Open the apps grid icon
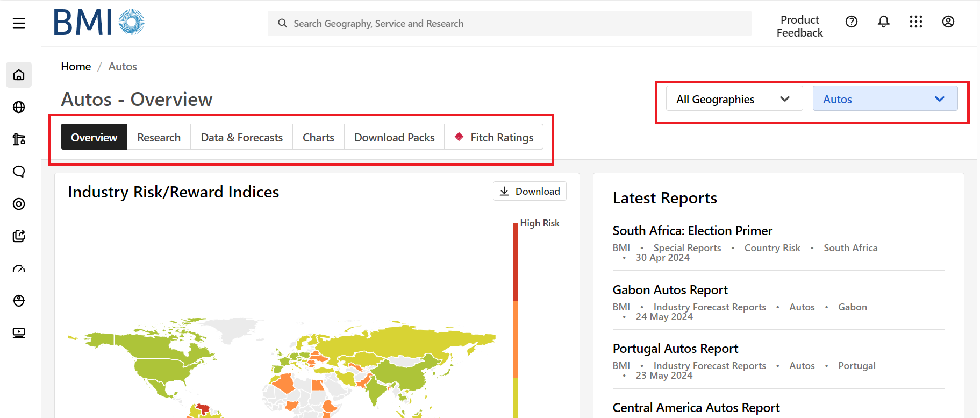This screenshot has width=980, height=418. tap(916, 22)
